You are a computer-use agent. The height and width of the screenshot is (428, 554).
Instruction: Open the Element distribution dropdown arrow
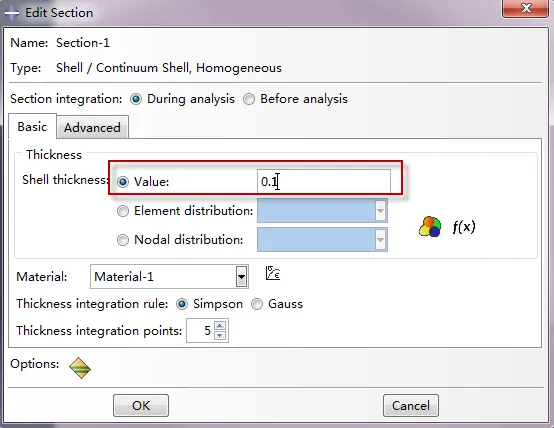(380, 211)
